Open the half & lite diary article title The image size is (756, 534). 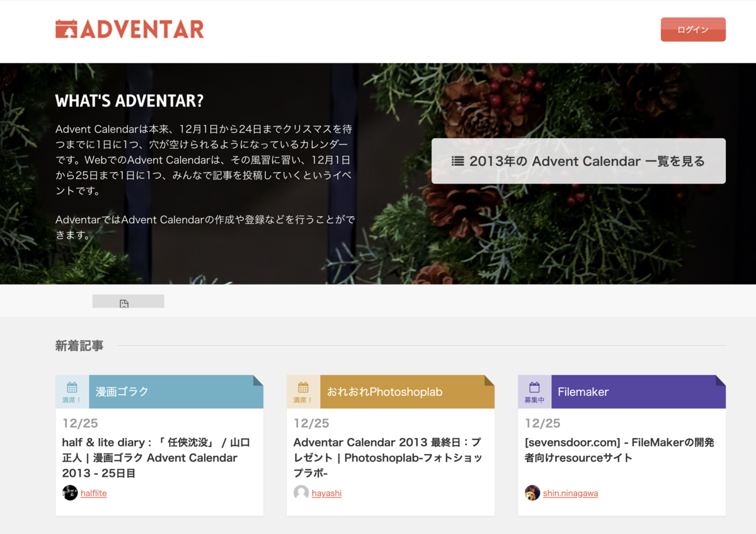156,458
